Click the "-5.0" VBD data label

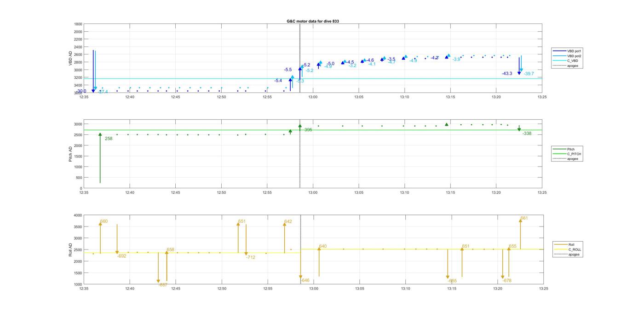pos(330,64)
